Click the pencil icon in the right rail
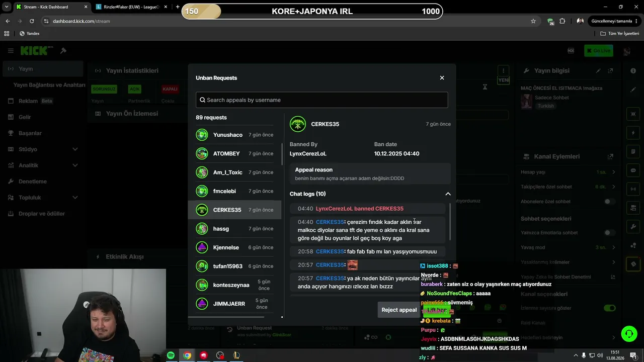This screenshot has height=362, width=644. tap(633, 90)
